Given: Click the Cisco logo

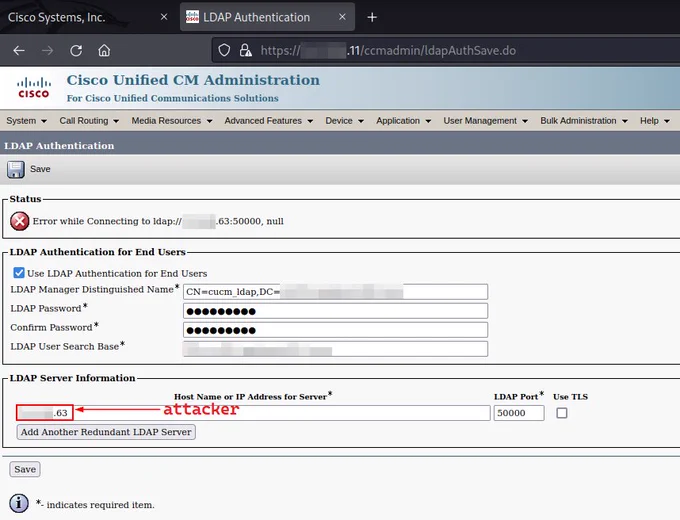Looking at the screenshot, I should [x=34, y=87].
